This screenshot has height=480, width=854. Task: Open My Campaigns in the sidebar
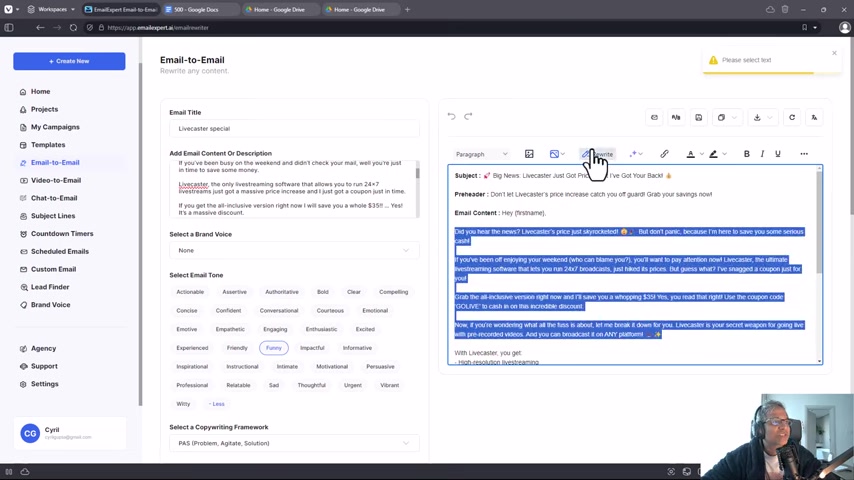tap(55, 127)
